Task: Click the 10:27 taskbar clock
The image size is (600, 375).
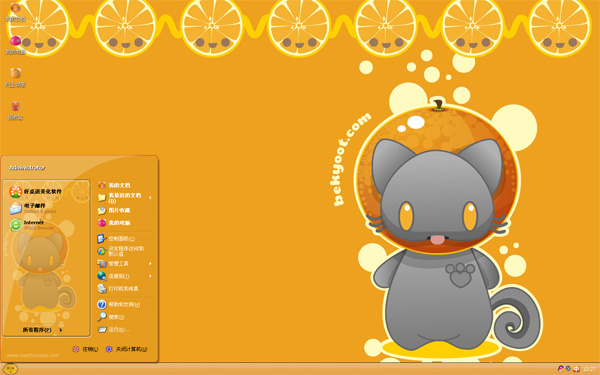Action: pos(589,369)
